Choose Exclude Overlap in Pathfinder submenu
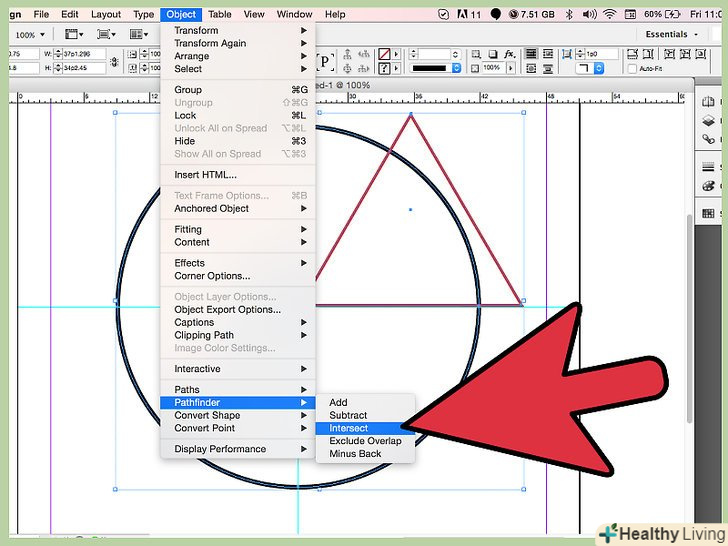Viewport: 728px width, 546px height. tap(365, 441)
